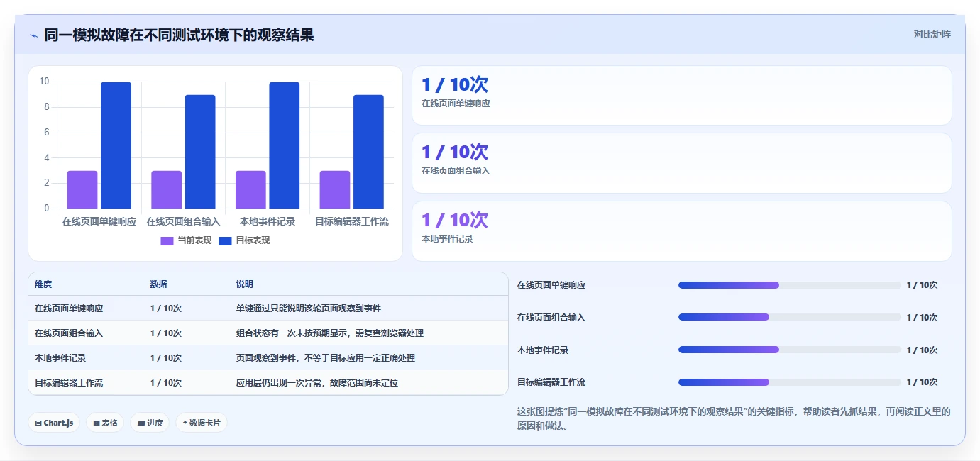The image size is (980, 461).
Task: Click the 目标编辑器工作流 progress bar
Action: click(x=789, y=382)
